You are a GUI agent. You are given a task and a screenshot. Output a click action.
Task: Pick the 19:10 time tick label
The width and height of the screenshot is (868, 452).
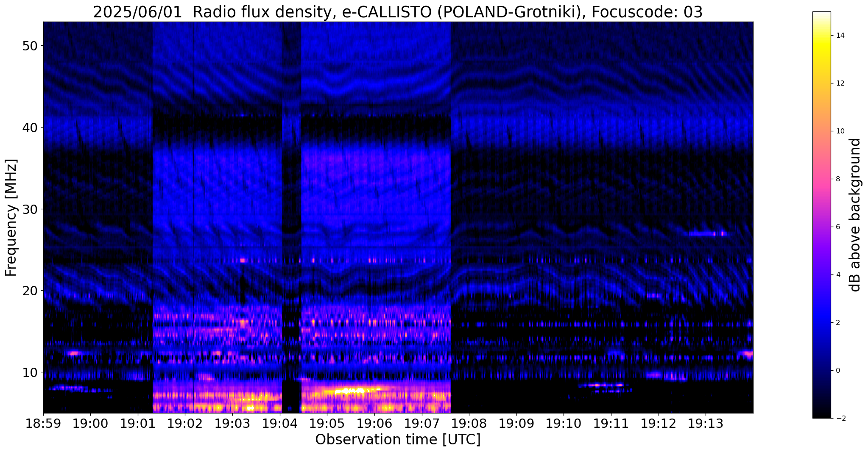point(564,423)
